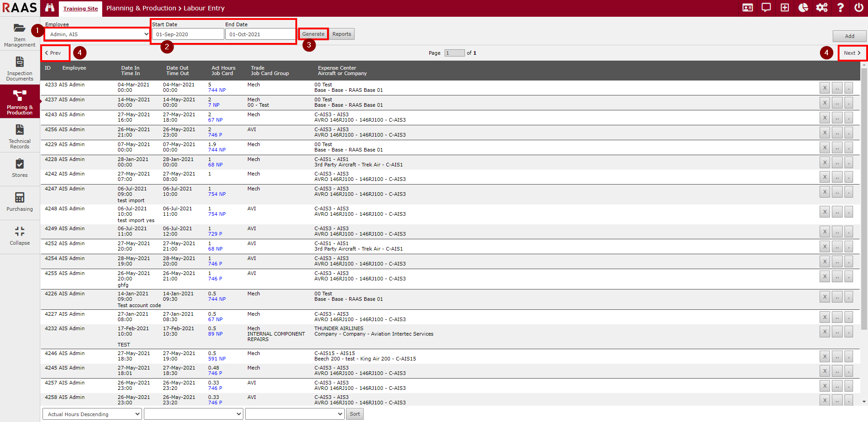Screen dimensions: 868x422
Task: Collapse the left sidebar
Action: tap(19, 236)
